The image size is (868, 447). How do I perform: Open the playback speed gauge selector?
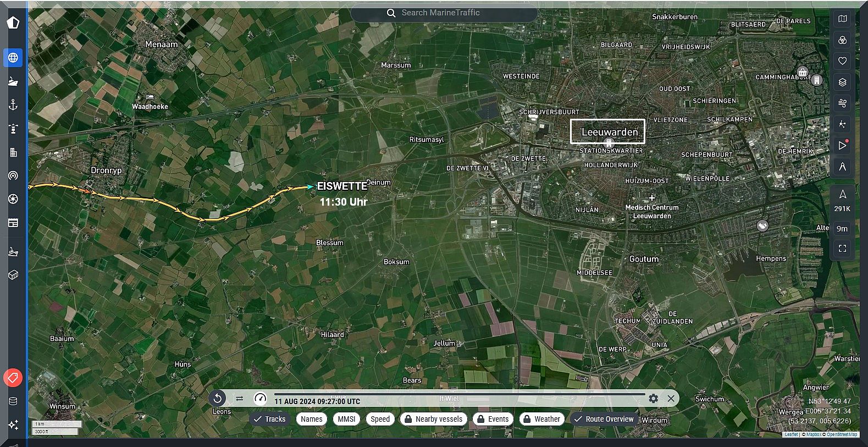[x=260, y=399]
